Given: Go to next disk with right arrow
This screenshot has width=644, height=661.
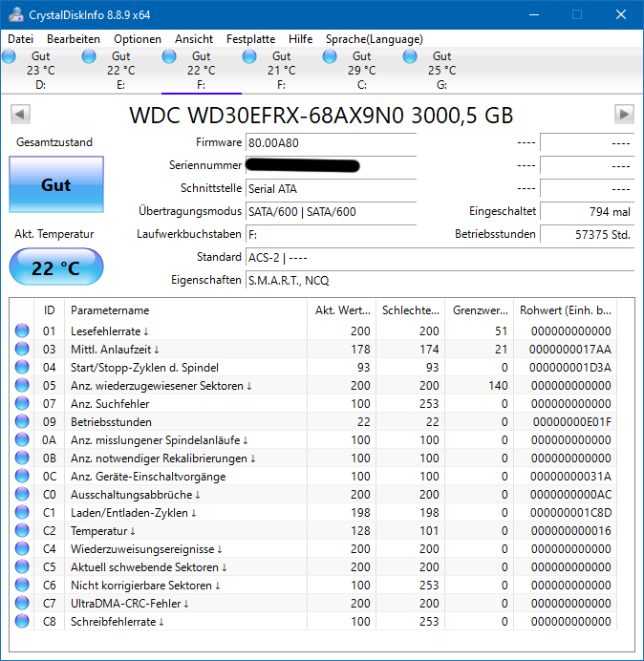Looking at the screenshot, I should [624, 115].
